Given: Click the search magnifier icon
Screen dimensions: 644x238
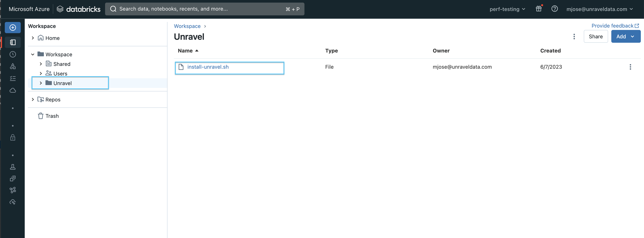Looking at the screenshot, I should click(x=113, y=9).
